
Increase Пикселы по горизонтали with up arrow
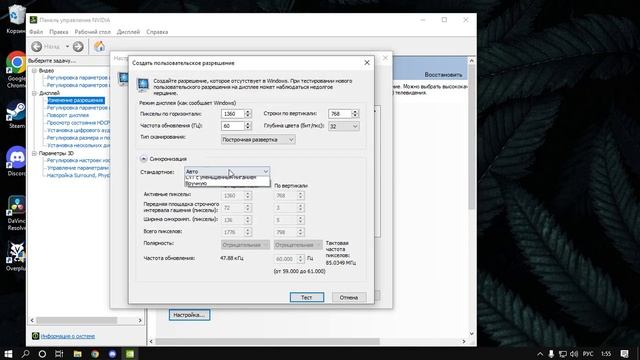click(248, 112)
